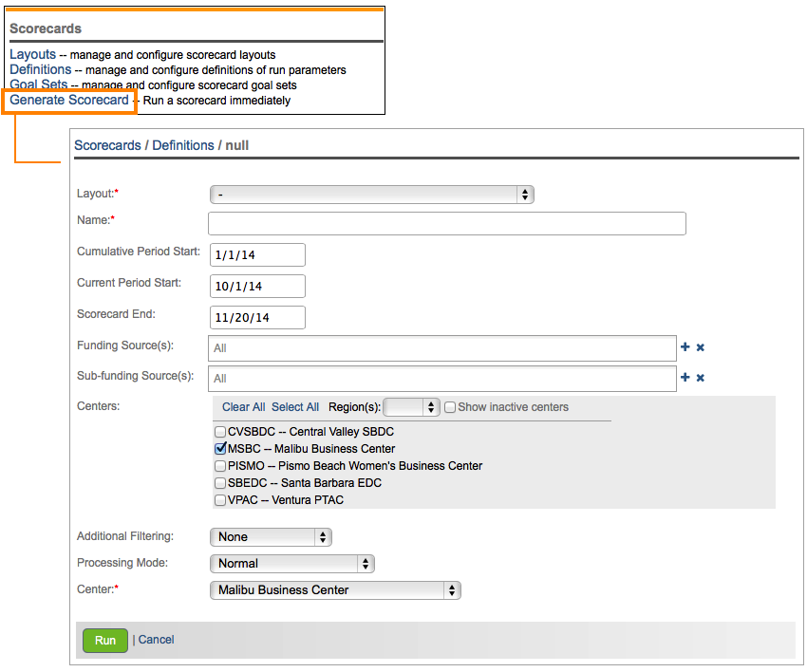
Task: Uncheck the MSBC Malibu Business Center checkbox
Action: tap(221, 449)
